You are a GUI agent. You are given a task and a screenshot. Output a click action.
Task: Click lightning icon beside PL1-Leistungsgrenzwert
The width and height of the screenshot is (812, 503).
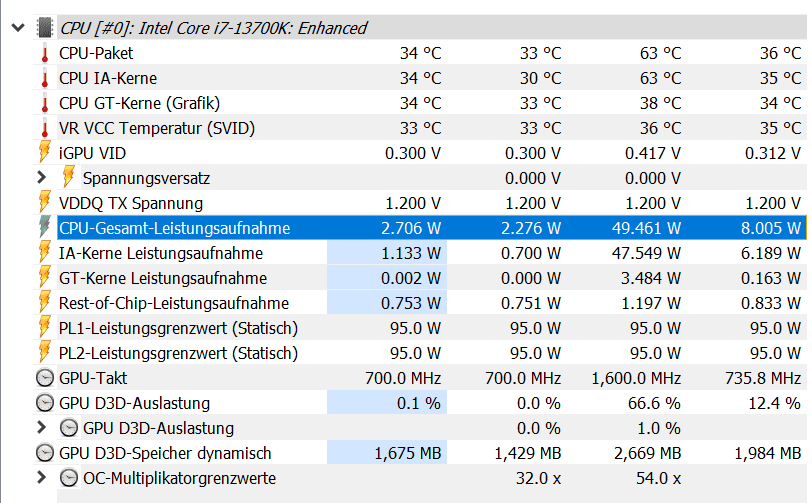[x=45, y=327]
